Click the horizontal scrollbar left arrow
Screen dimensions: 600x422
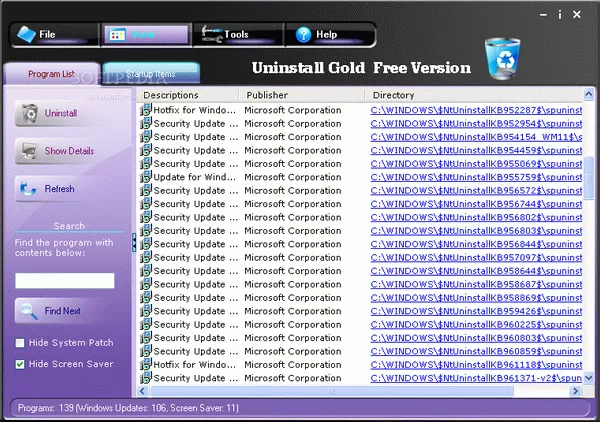[142, 391]
